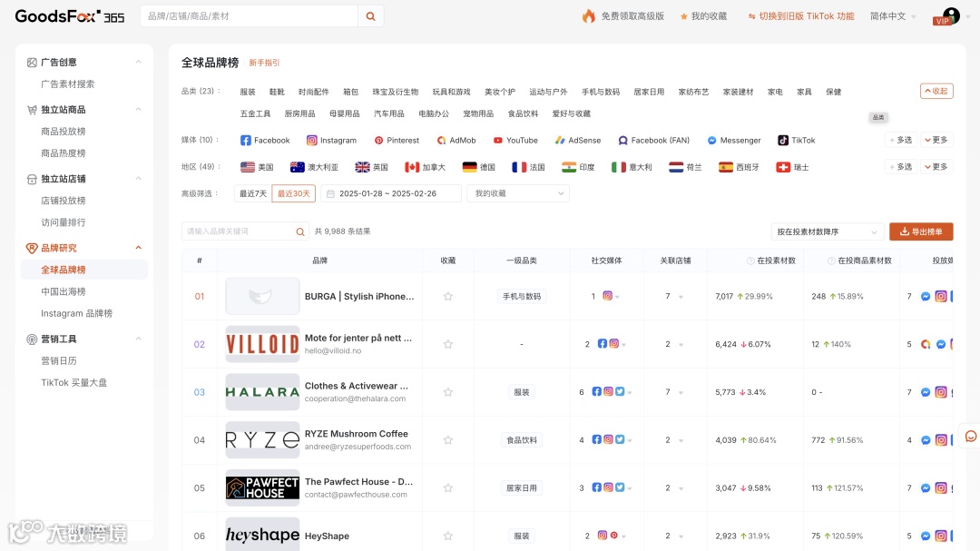The image size is (980, 551).
Task: Open 中国出海榜 in sidebar
Action: coord(64,291)
